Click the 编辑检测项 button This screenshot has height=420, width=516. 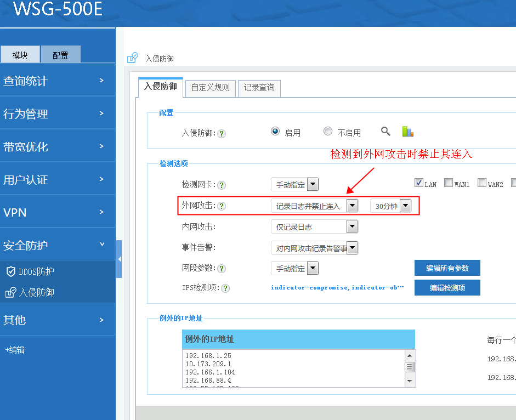point(447,288)
